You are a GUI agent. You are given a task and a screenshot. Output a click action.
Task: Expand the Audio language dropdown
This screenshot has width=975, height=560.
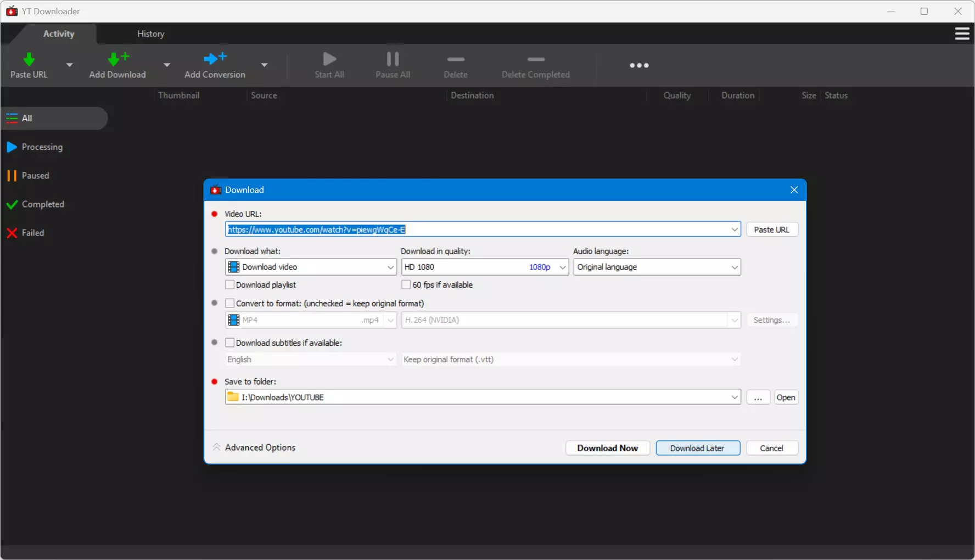[x=657, y=267]
